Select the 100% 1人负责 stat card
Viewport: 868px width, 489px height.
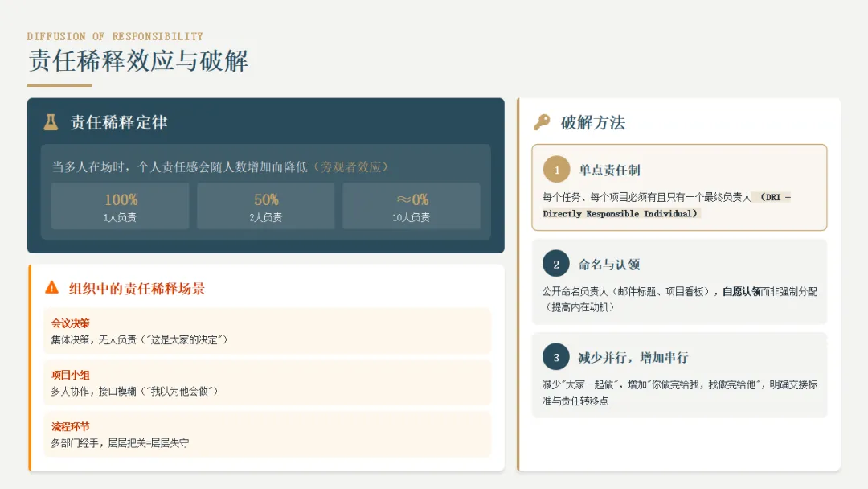pyautogui.click(x=120, y=206)
